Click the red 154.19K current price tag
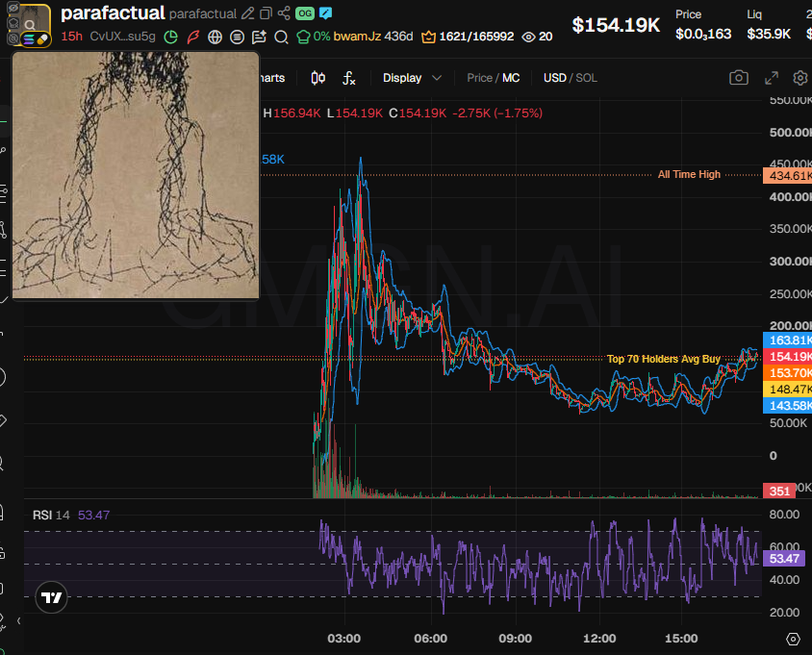The image size is (812, 655). tap(788, 356)
